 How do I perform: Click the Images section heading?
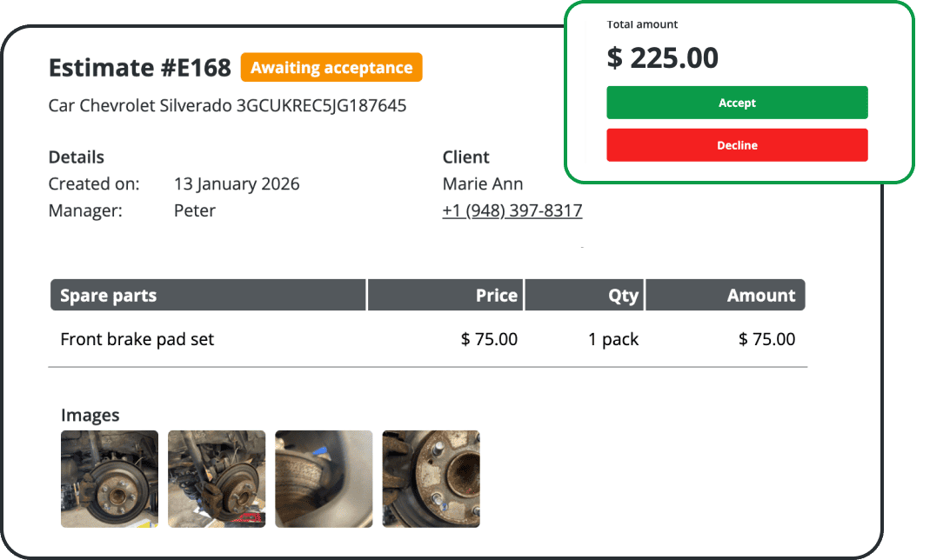(x=90, y=415)
